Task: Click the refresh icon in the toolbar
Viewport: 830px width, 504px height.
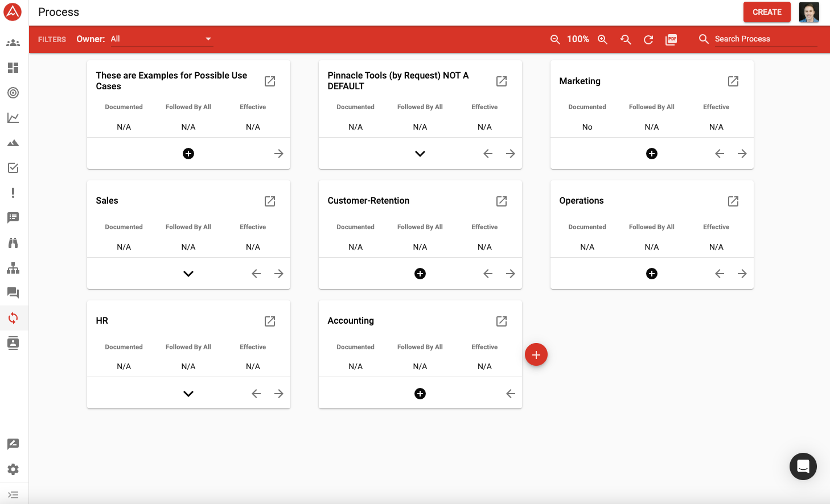Action: point(648,39)
